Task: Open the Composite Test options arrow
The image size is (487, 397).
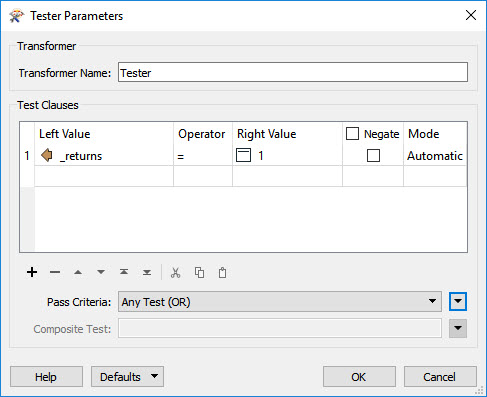Action: coord(458,328)
